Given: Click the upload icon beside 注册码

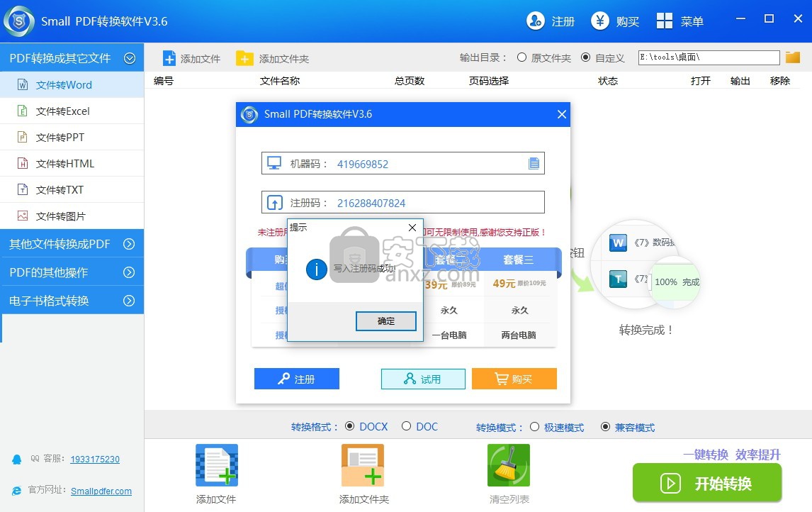Looking at the screenshot, I should (x=274, y=203).
